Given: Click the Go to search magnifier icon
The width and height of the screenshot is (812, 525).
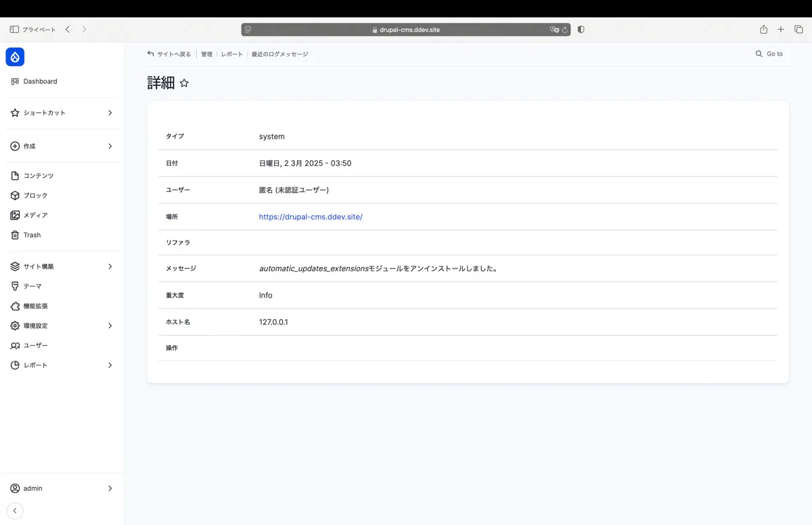Looking at the screenshot, I should click(759, 53).
